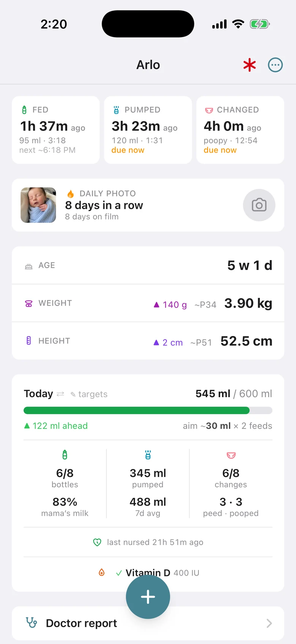Edit targets link next to Today
Screen dimensions: 296x644
pos(89,394)
